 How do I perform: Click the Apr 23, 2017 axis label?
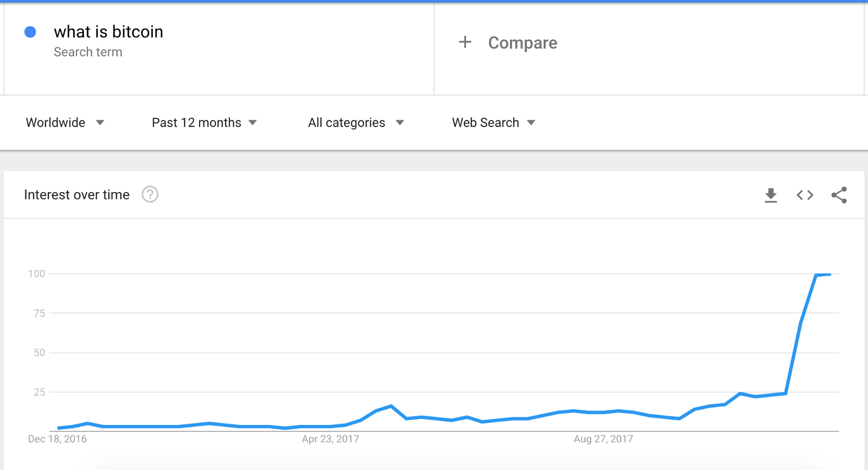330,439
